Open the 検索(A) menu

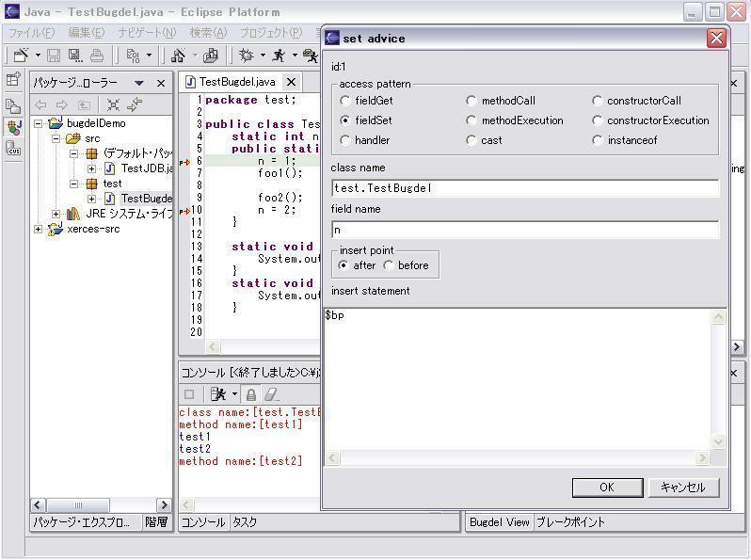tap(208, 33)
